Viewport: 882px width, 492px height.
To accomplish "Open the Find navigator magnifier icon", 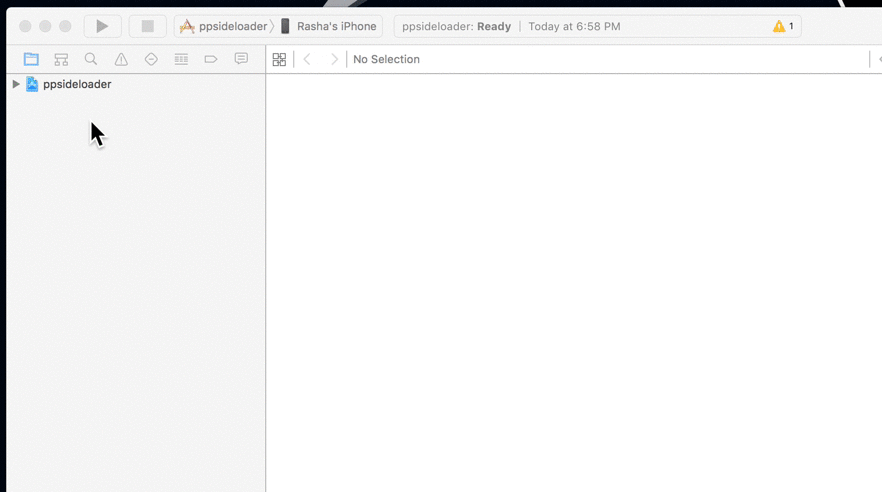I will [91, 59].
